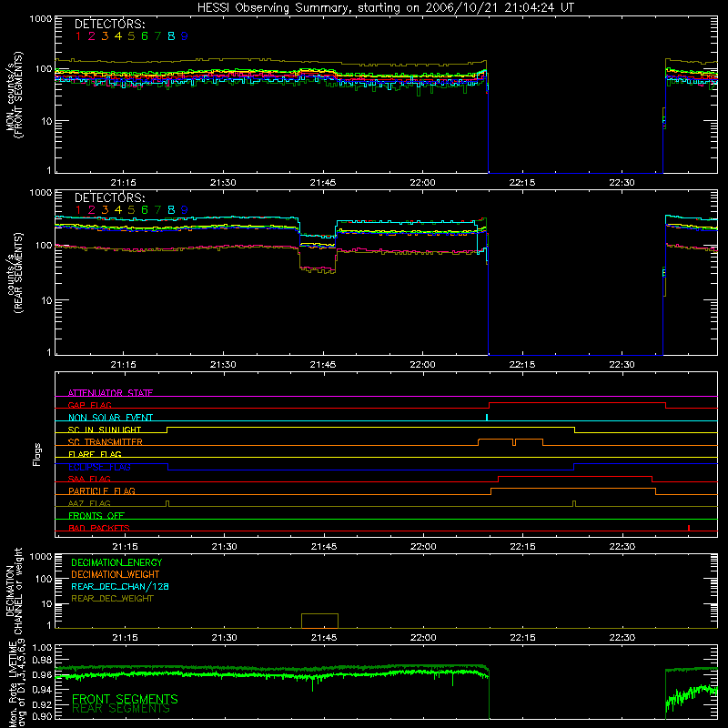Click the REAR SEGMENTS livetime legend label
Screen dimensions: 728x728
tap(121, 709)
